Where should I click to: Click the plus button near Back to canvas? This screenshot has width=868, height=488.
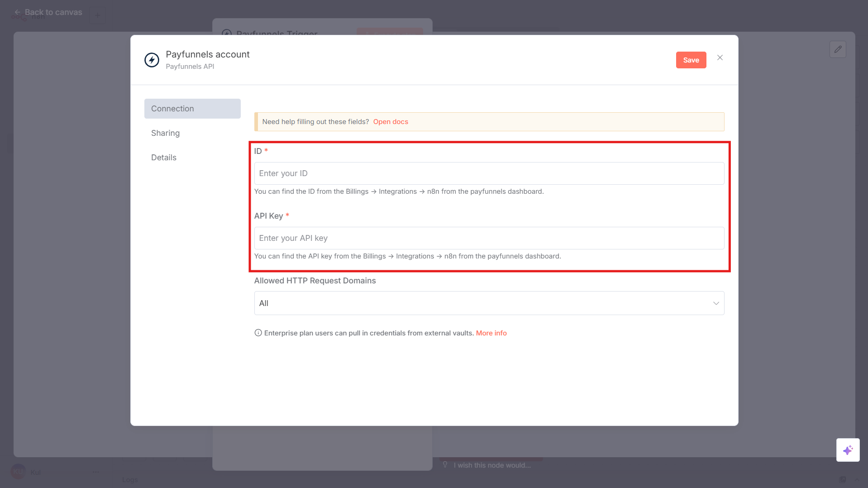97,15
